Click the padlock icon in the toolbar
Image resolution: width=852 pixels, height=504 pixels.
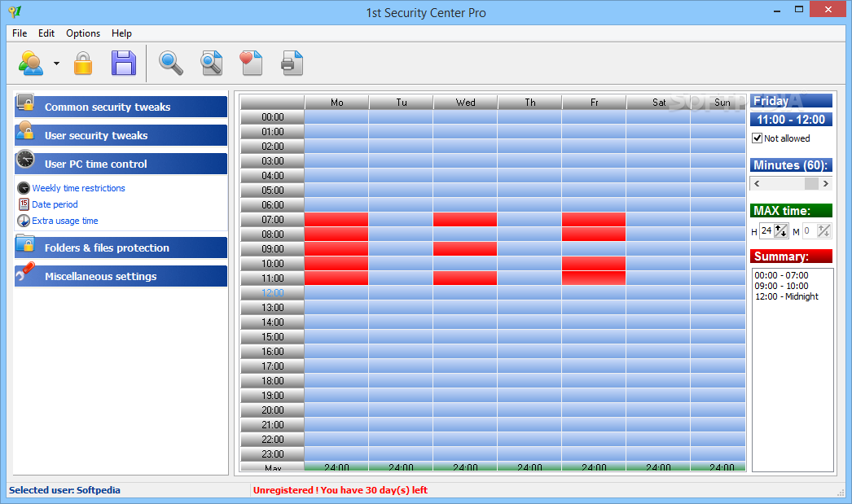point(82,63)
